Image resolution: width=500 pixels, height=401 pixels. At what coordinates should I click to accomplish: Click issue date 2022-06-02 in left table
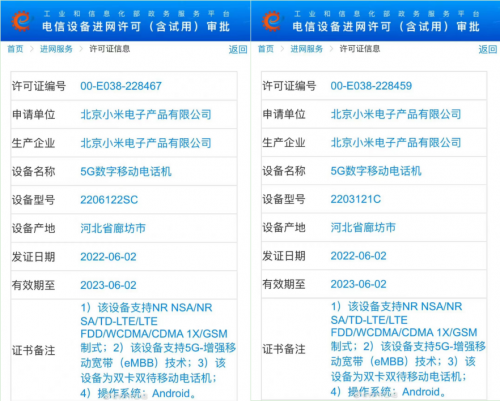click(x=108, y=257)
